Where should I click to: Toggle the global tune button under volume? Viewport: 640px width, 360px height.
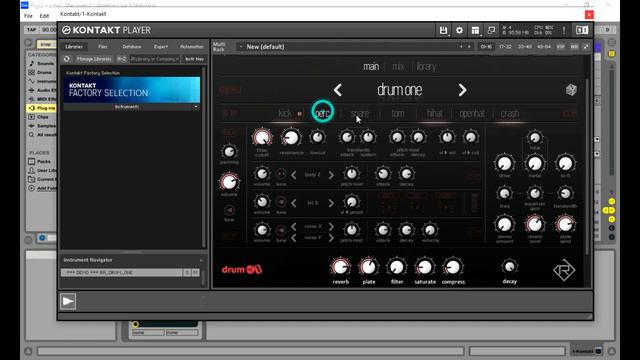point(229,210)
